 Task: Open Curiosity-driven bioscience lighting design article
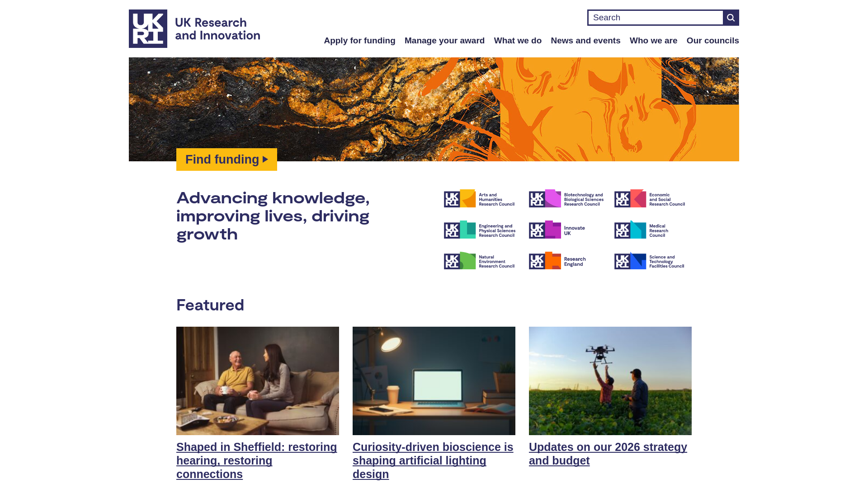tap(433, 460)
